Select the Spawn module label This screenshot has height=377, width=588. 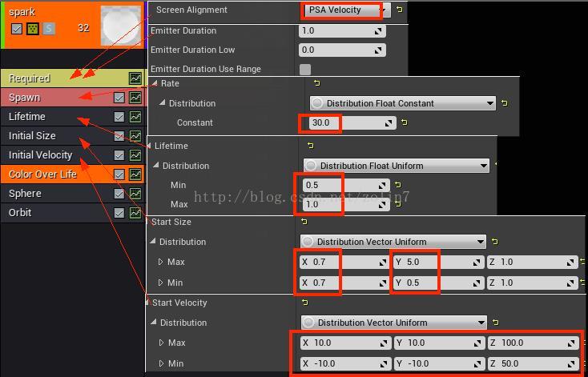(x=24, y=98)
